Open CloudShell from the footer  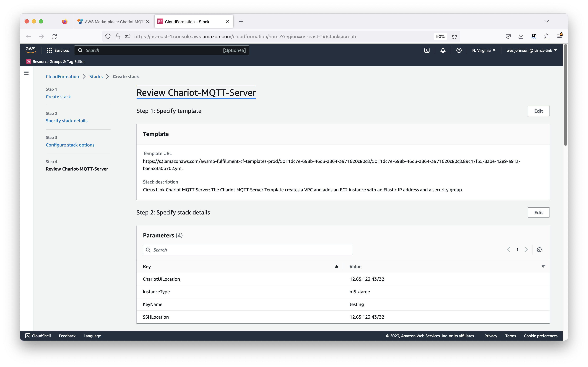(x=38, y=336)
